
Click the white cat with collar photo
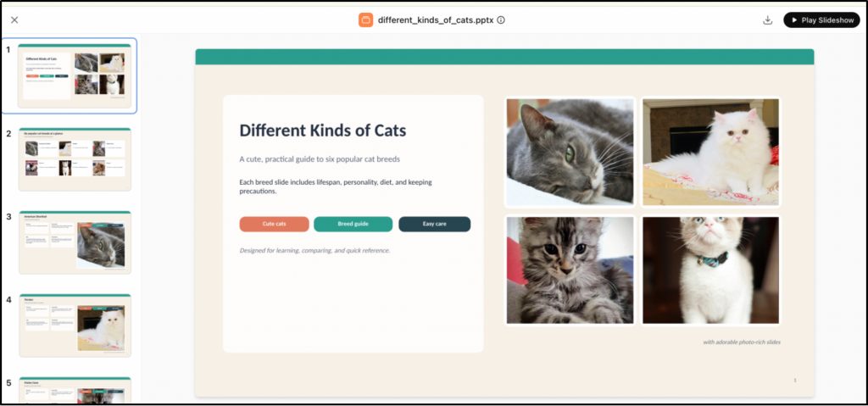click(x=711, y=270)
